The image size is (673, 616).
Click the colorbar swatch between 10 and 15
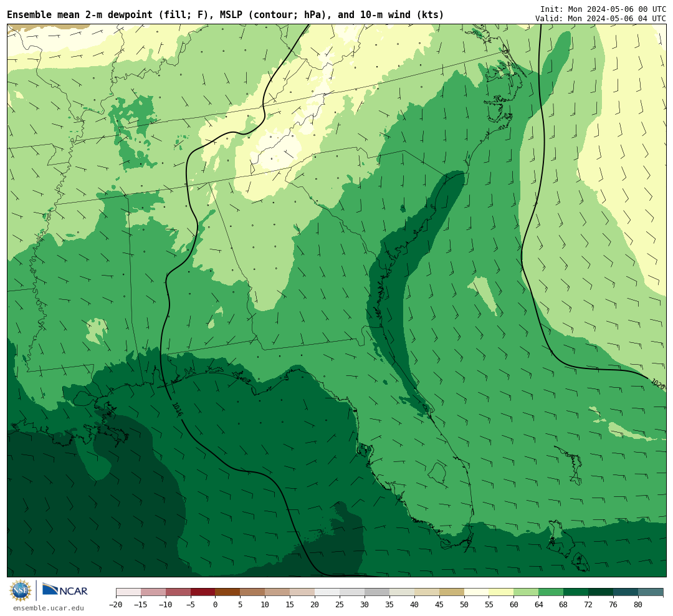coord(278,592)
